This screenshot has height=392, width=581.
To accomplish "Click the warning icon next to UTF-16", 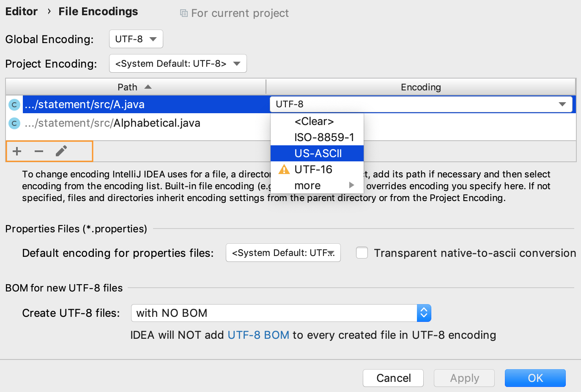I will [x=284, y=169].
